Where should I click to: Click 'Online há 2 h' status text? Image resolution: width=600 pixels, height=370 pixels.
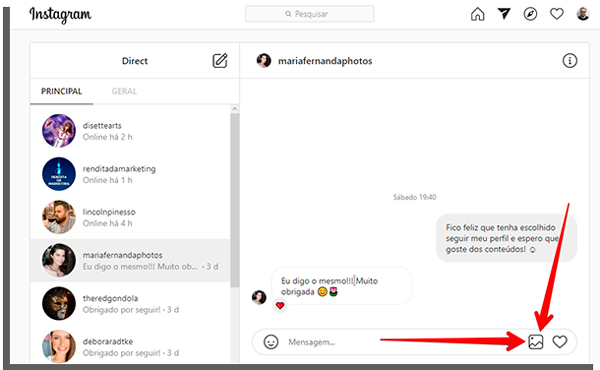pyautogui.click(x=108, y=137)
